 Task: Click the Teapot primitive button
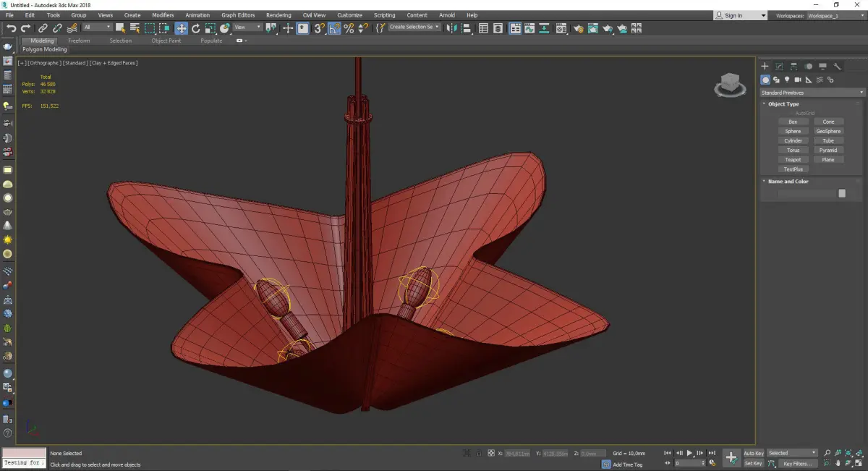[793, 160]
